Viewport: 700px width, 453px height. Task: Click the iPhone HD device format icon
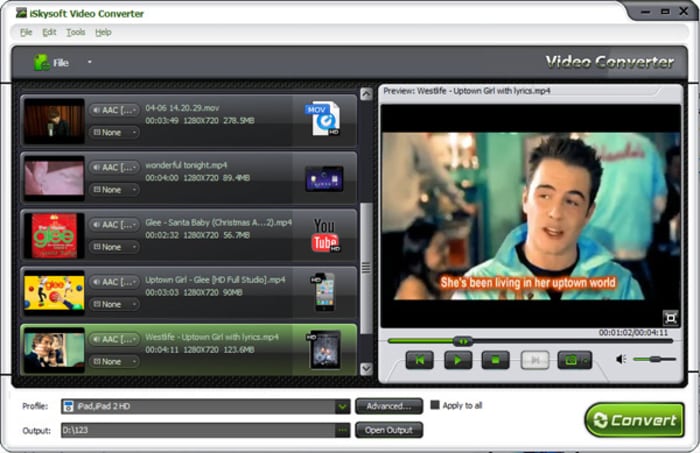point(322,291)
